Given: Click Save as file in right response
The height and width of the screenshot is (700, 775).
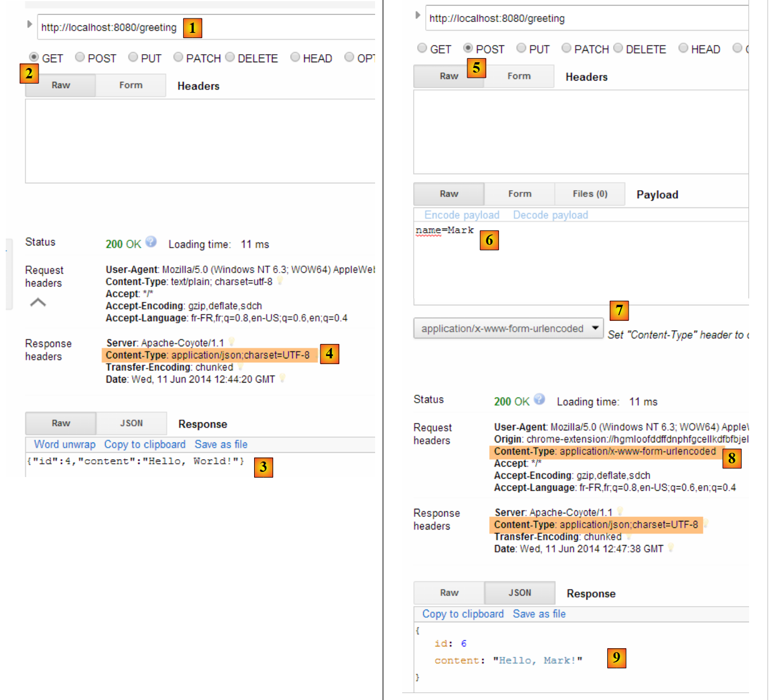Looking at the screenshot, I should (x=539, y=614).
